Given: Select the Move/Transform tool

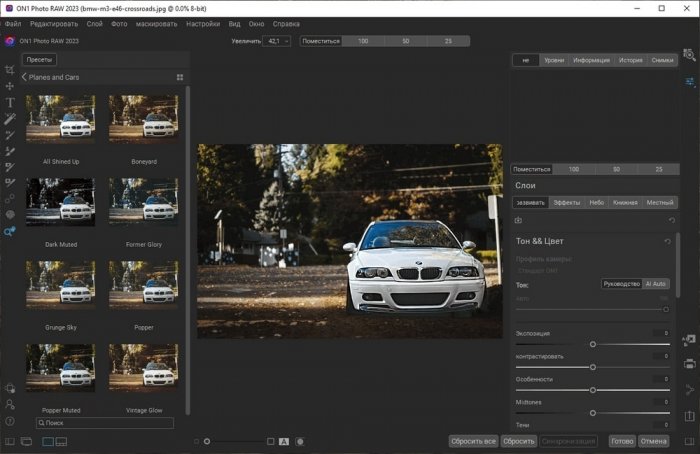Looking at the screenshot, I should (x=10, y=86).
